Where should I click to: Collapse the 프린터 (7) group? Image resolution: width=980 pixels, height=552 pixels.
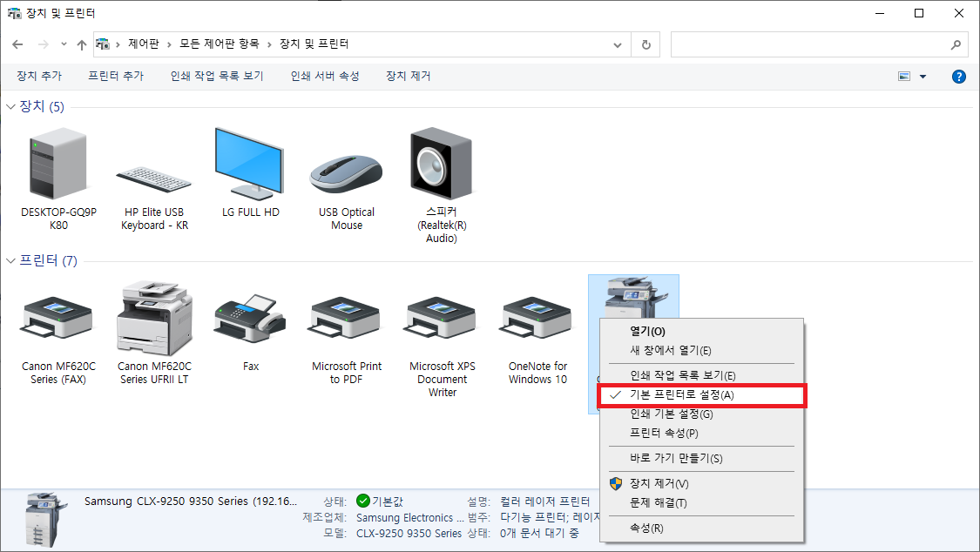click(10, 261)
